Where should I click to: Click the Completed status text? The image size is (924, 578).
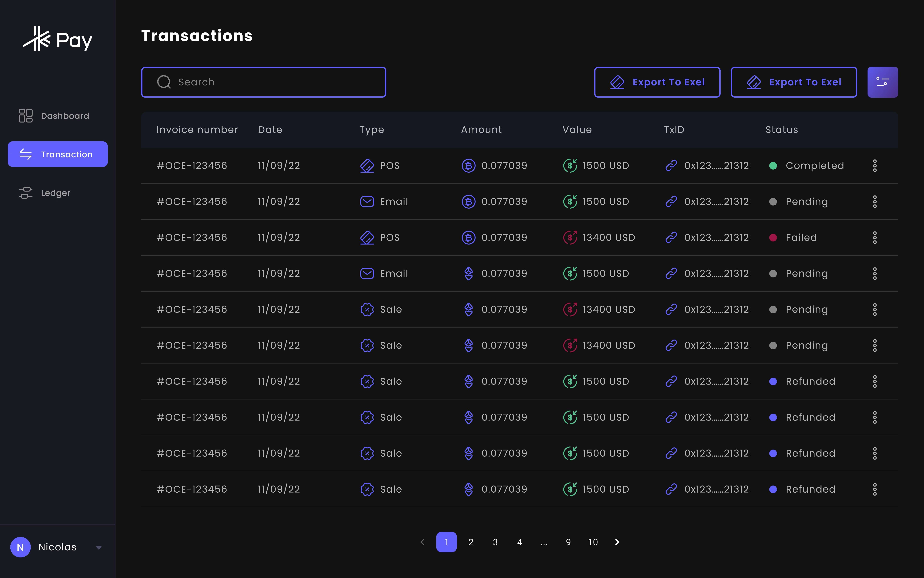(x=814, y=166)
